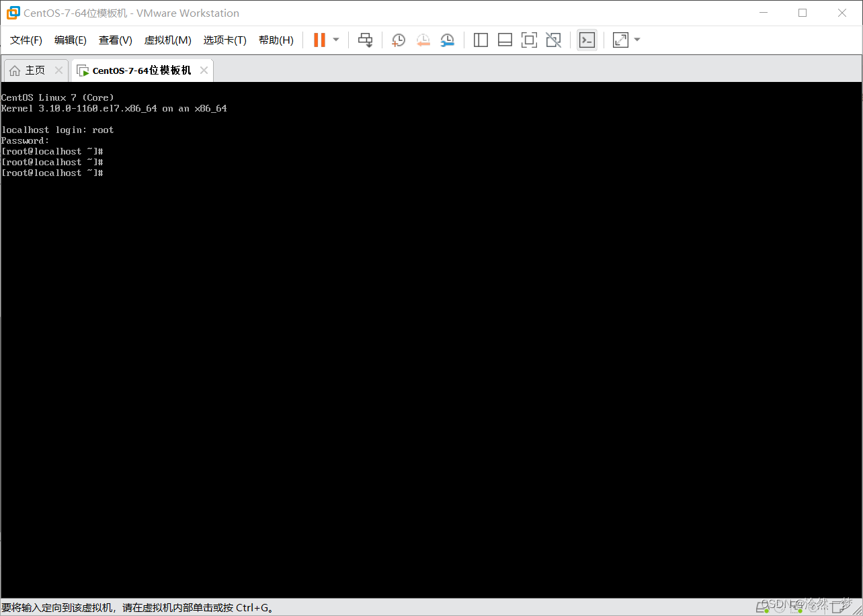Click the running VM icon on CentOS tab
This screenshot has height=616, width=863.
(x=83, y=71)
